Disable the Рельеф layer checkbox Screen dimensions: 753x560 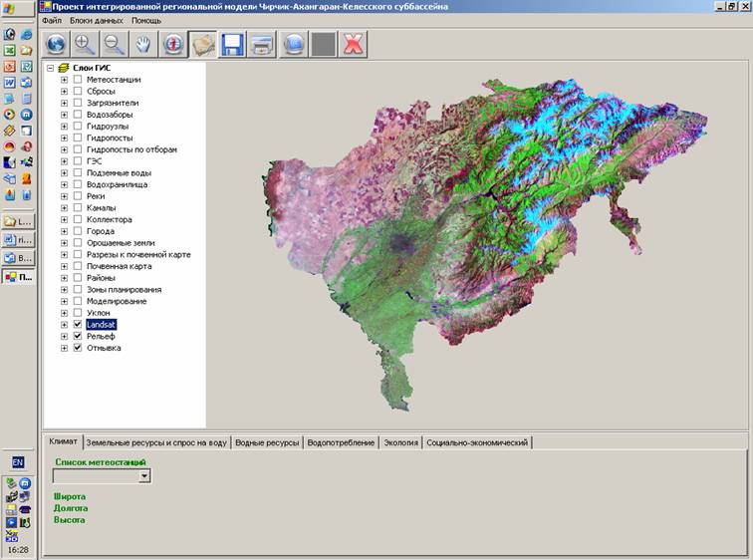tap(78, 337)
